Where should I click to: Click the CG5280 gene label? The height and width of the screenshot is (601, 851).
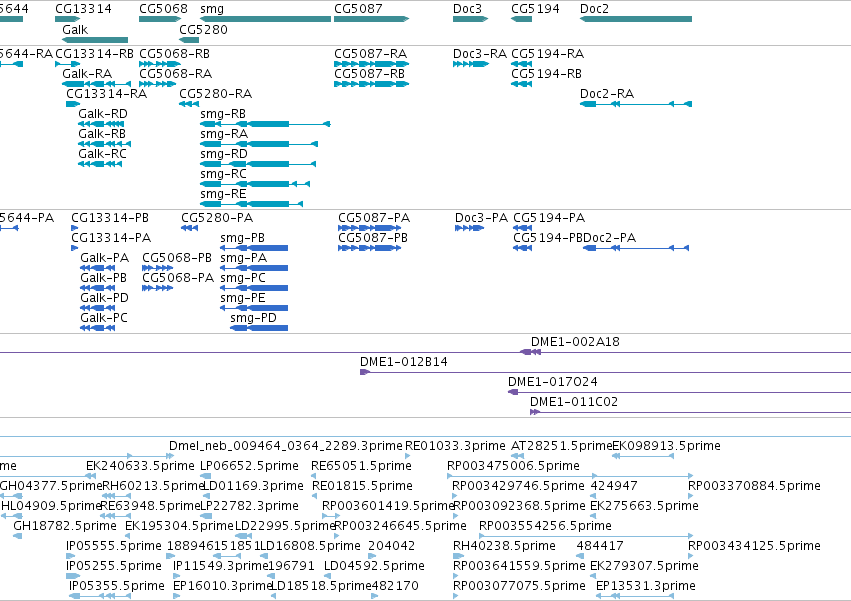click(204, 29)
